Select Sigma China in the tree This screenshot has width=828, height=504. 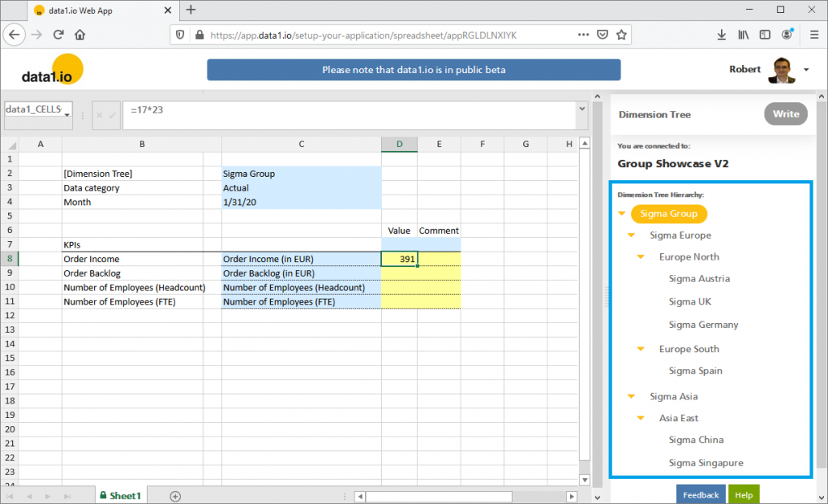pyautogui.click(x=696, y=440)
